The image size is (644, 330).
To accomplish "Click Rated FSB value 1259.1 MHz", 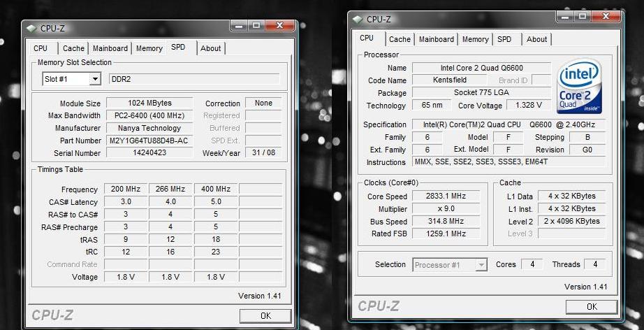I will tap(446, 234).
